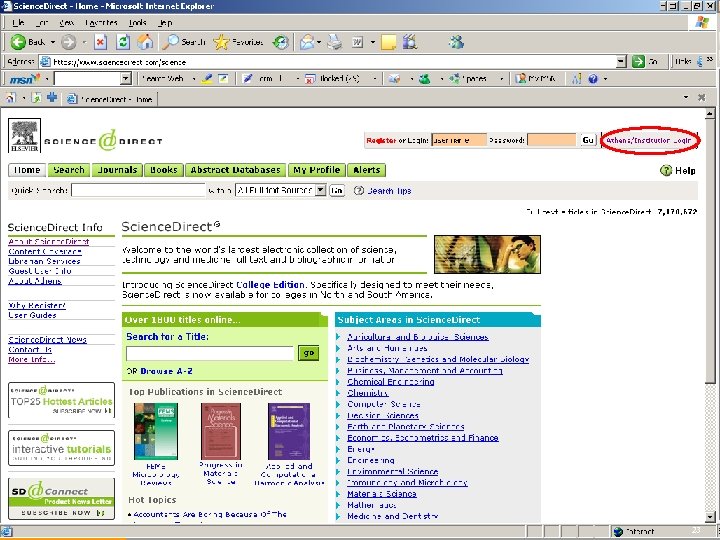This screenshot has width=720, height=540.
Task: Select the Search tab on ScienceDirect
Action: pos(69,170)
